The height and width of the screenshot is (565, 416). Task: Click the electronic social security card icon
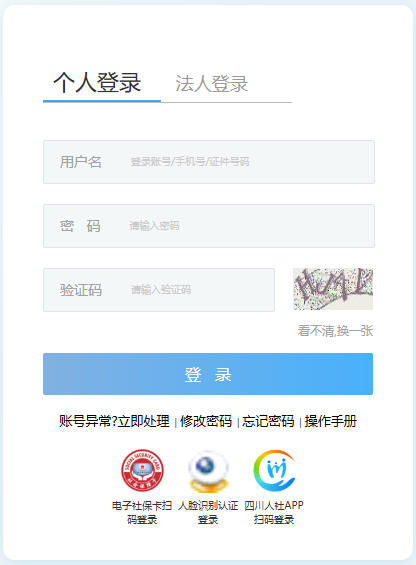pyautogui.click(x=142, y=471)
